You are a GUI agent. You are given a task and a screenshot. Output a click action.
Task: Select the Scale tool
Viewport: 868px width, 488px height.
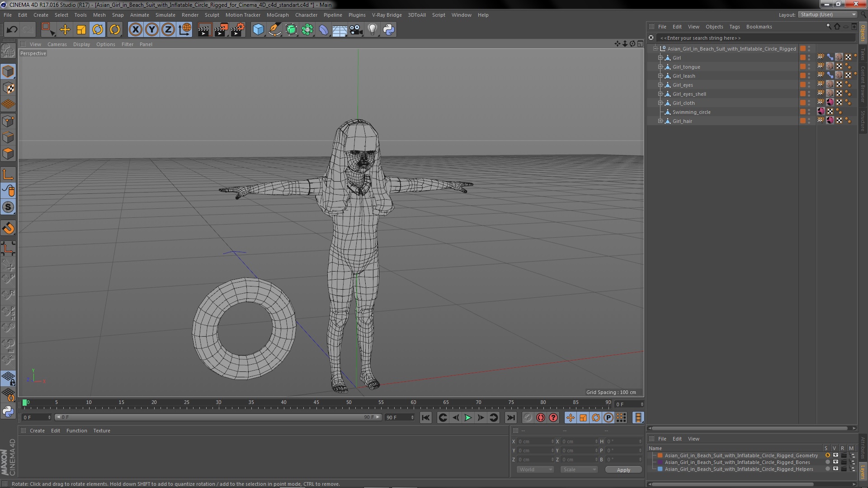81,30
